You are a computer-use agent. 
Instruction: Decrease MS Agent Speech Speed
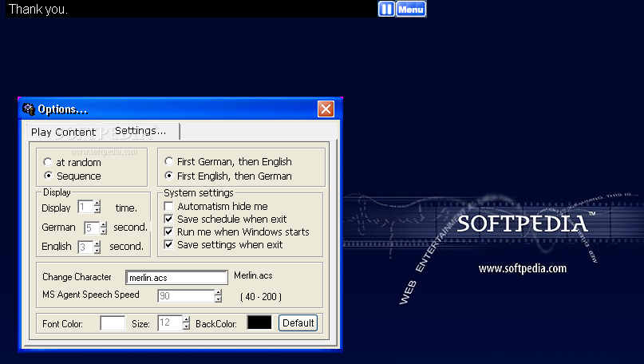[x=218, y=299]
